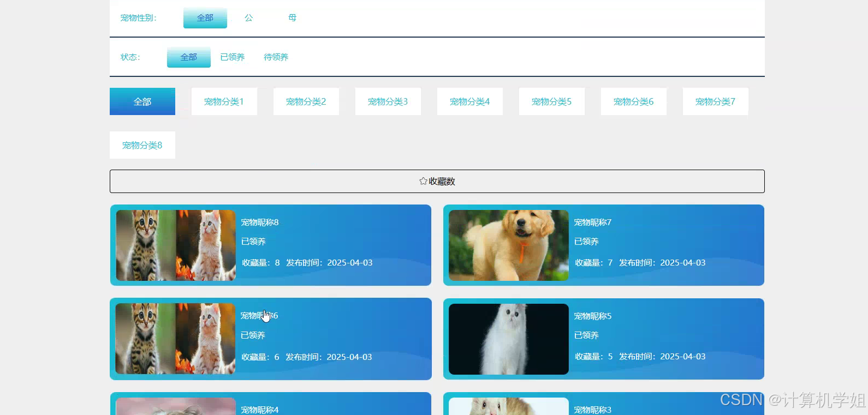Open the 宠物昵称5 white cat thumbnail
Screen dimensions: 868x415
click(x=509, y=339)
